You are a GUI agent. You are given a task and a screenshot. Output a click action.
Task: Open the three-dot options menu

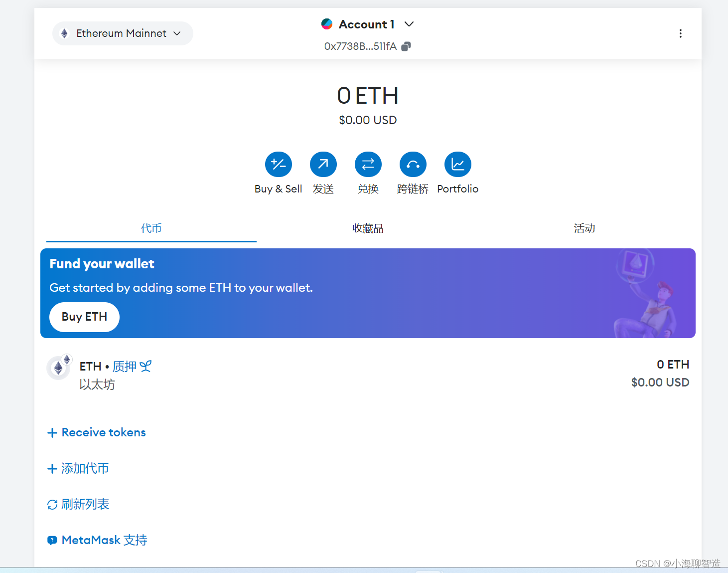(681, 33)
